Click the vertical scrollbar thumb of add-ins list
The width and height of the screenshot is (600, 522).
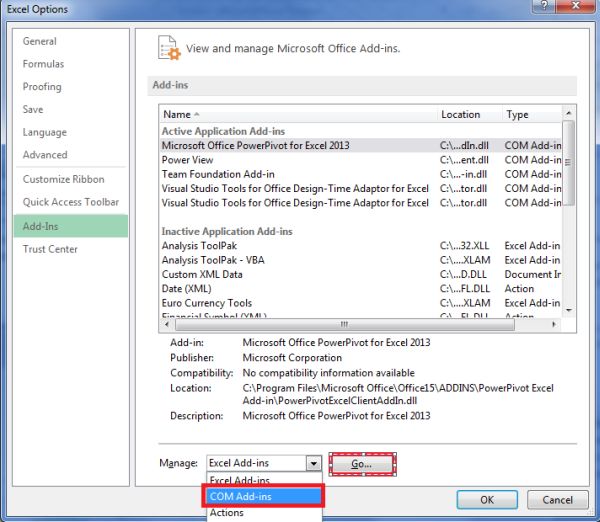569,163
